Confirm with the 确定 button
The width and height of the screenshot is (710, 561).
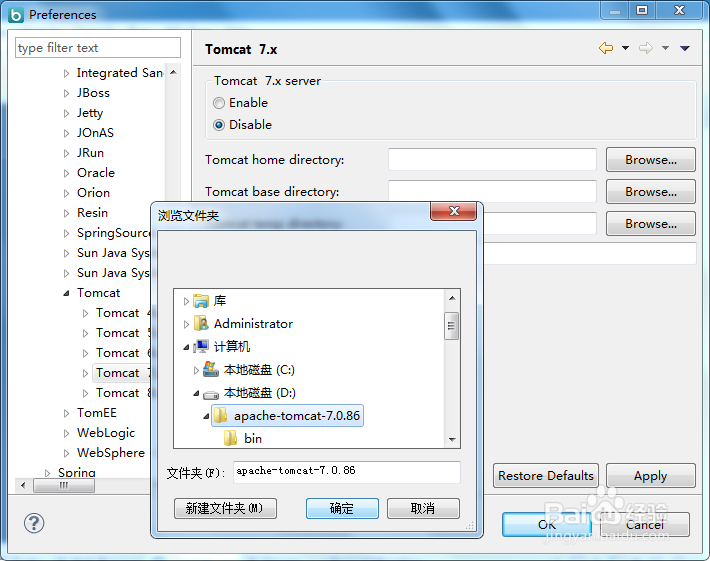pos(342,508)
